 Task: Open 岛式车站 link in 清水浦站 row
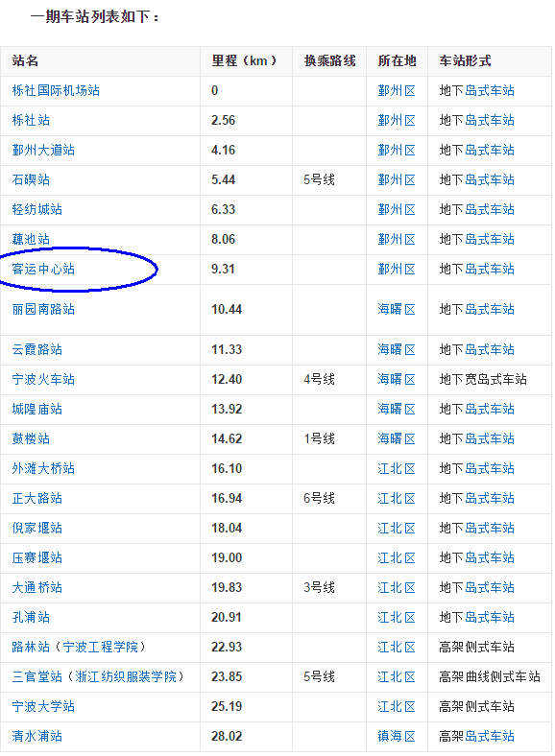coord(490,736)
